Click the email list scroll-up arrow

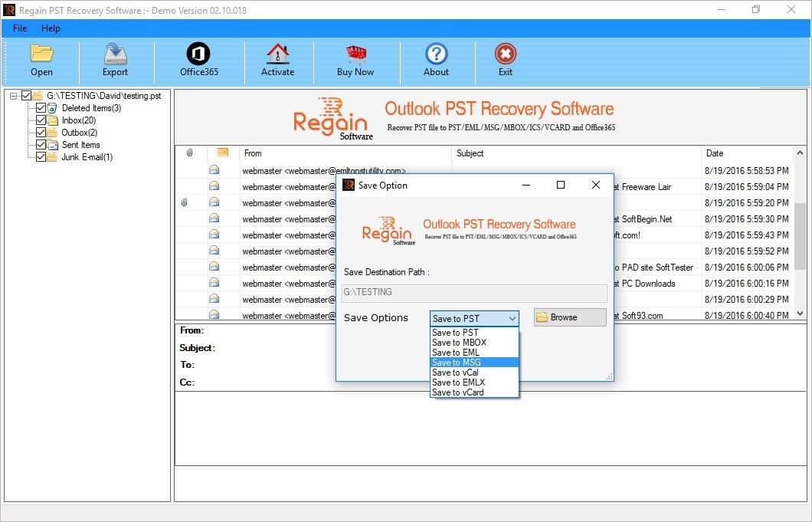click(x=801, y=153)
